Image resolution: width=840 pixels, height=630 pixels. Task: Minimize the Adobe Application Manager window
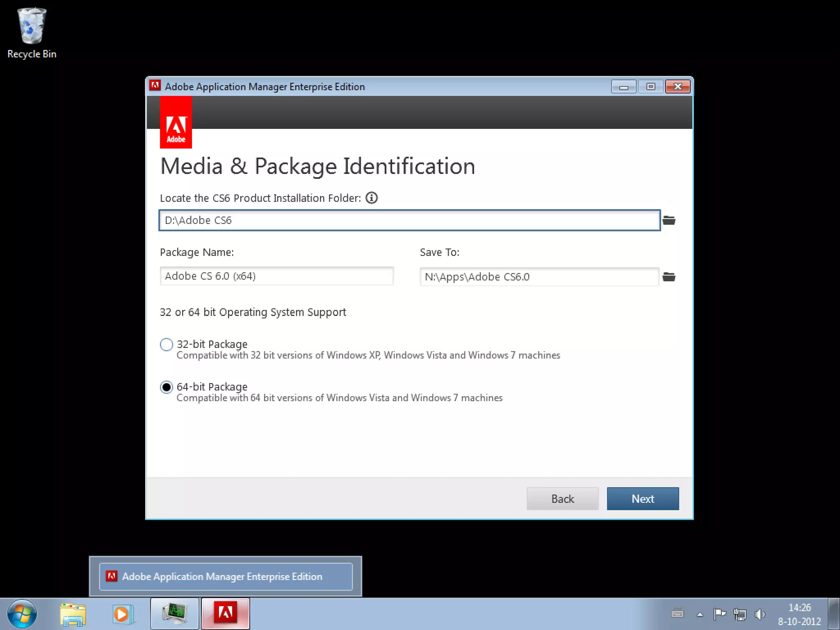(x=623, y=87)
